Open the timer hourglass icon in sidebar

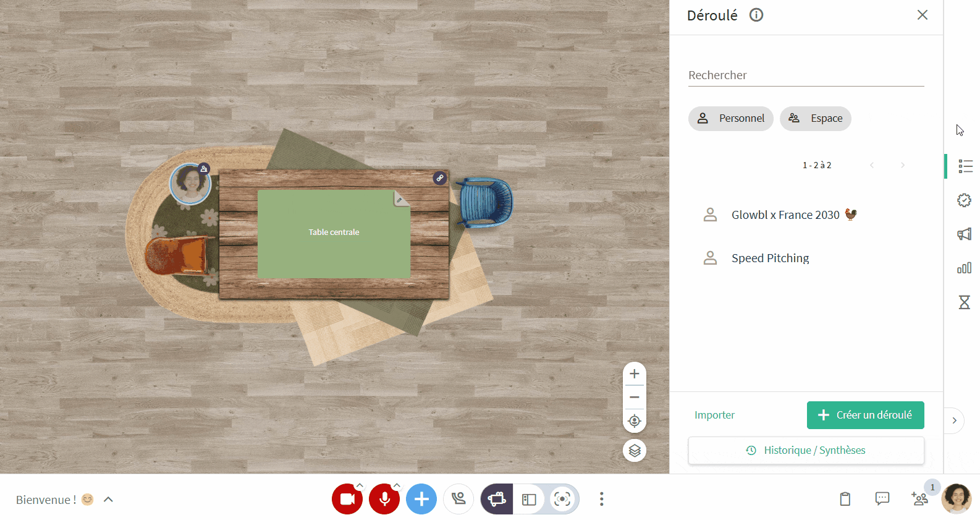click(964, 302)
